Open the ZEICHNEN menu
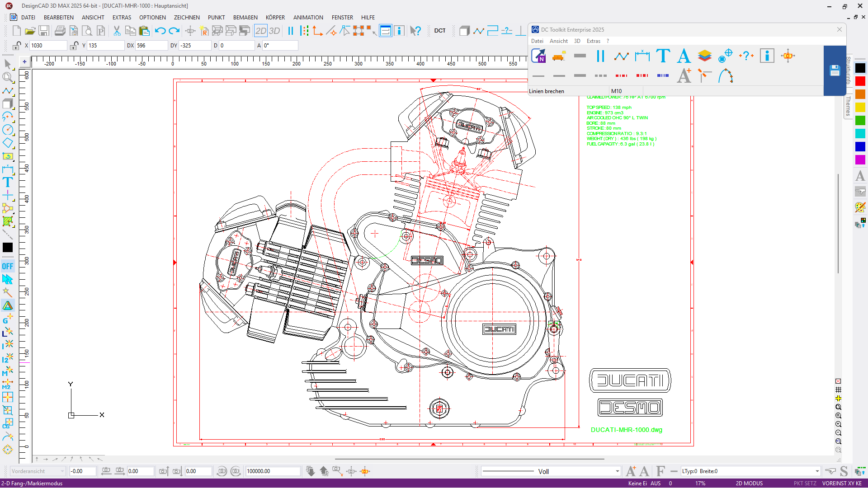The image size is (868, 488). (186, 18)
